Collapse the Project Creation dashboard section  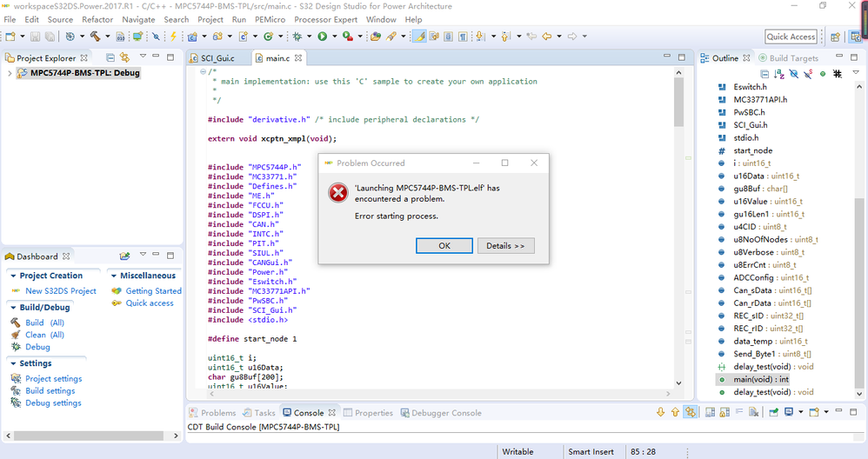pos(12,276)
